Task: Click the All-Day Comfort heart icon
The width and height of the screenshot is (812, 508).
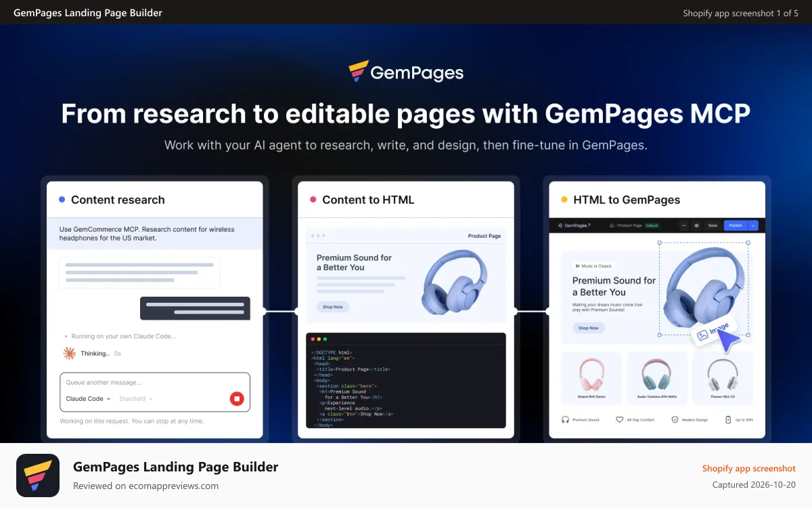Action: coord(619,420)
